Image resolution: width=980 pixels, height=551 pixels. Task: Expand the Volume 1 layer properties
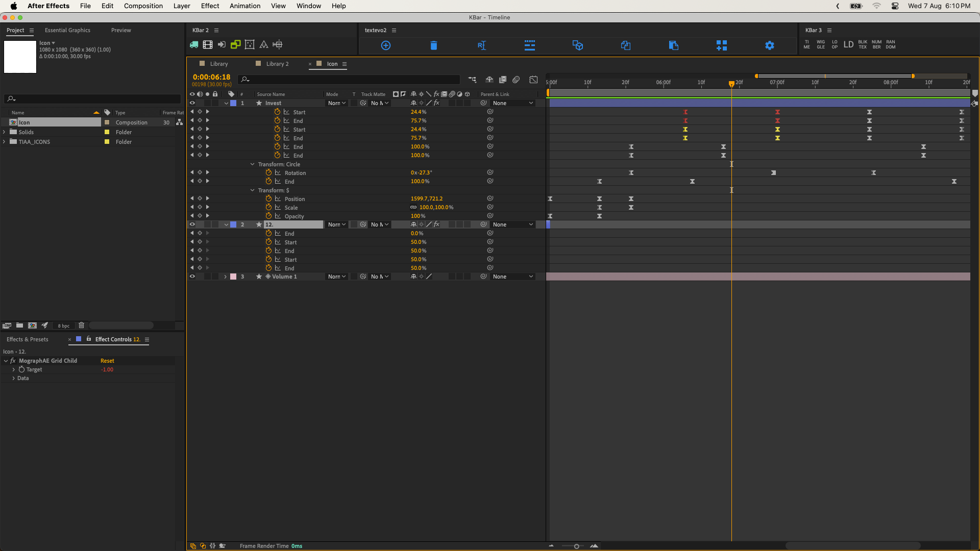coord(225,277)
